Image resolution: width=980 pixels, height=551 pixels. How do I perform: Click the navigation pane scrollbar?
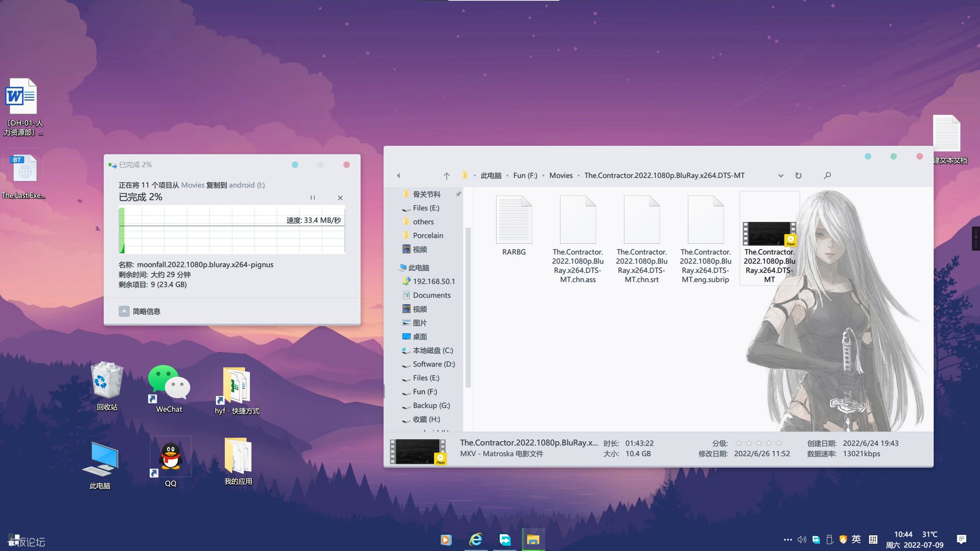pos(467,308)
